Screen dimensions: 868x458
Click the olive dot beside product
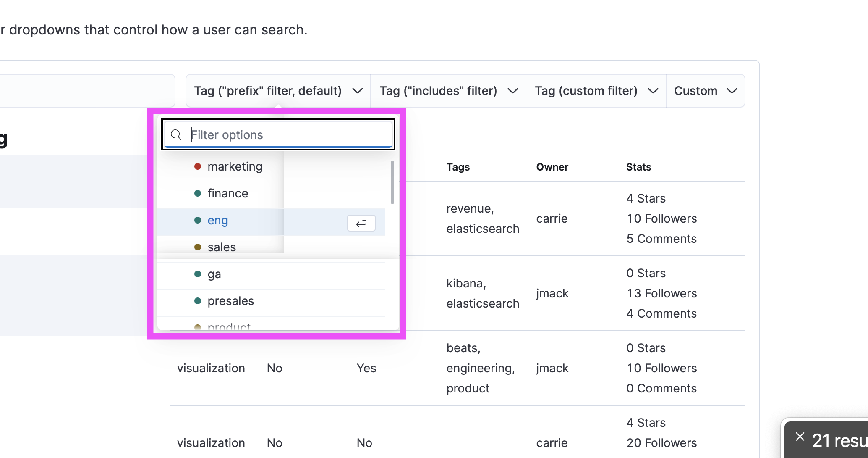click(198, 327)
